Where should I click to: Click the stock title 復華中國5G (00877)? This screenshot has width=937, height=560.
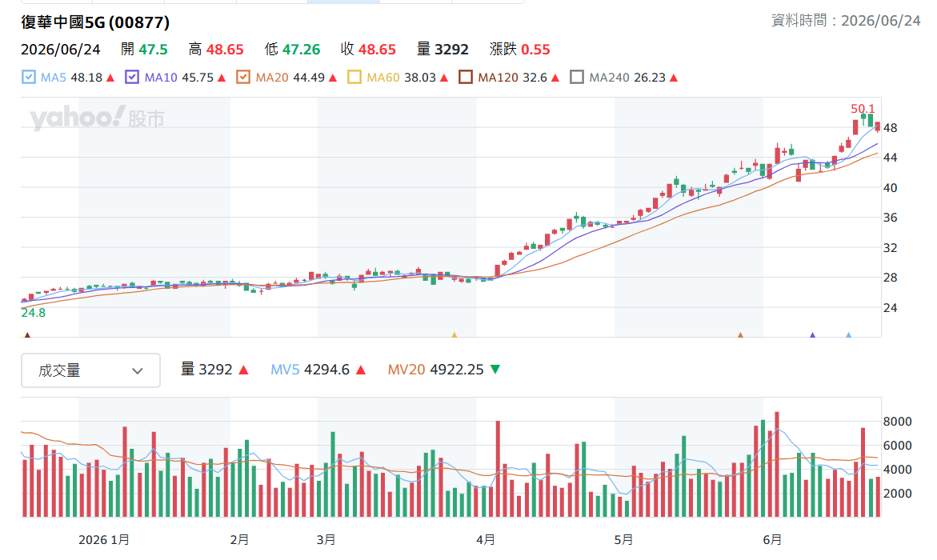coord(95,22)
